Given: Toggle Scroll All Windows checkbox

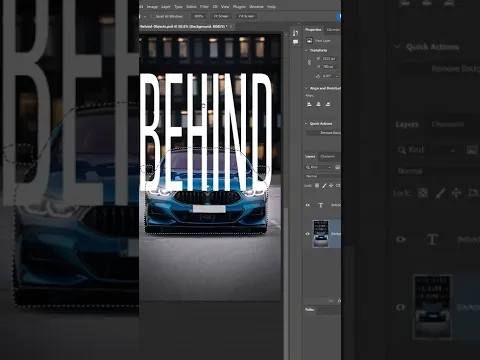Looking at the screenshot, I should (x=152, y=16).
